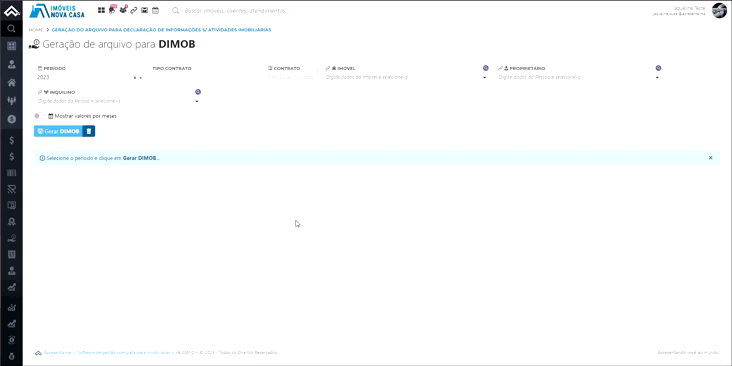Open the house icon in left sidebar
The image size is (732, 366).
click(12, 83)
